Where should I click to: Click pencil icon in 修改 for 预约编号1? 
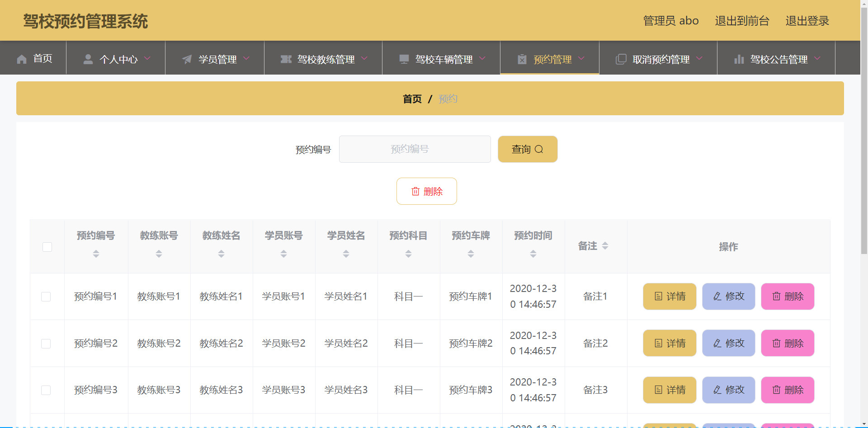pyautogui.click(x=717, y=296)
